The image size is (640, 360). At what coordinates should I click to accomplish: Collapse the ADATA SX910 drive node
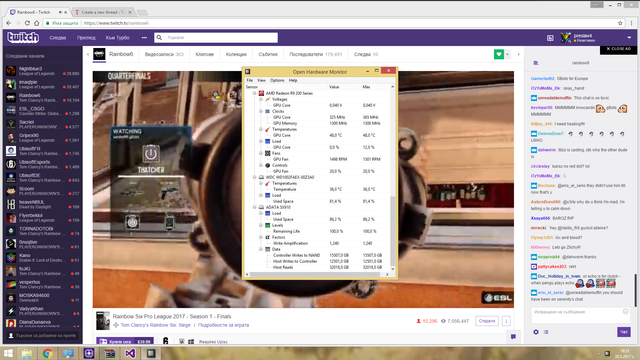pyautogui.click(x=254, y=207)
